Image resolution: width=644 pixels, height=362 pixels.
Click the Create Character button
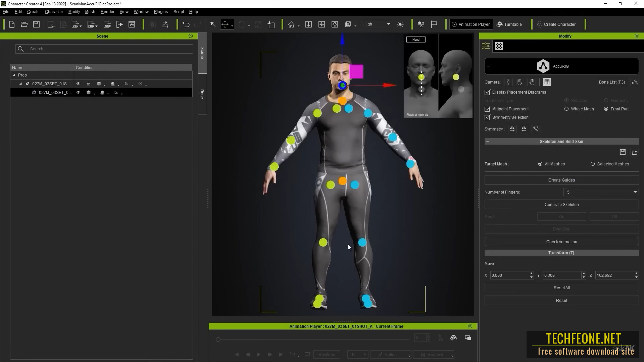point(556,24)
